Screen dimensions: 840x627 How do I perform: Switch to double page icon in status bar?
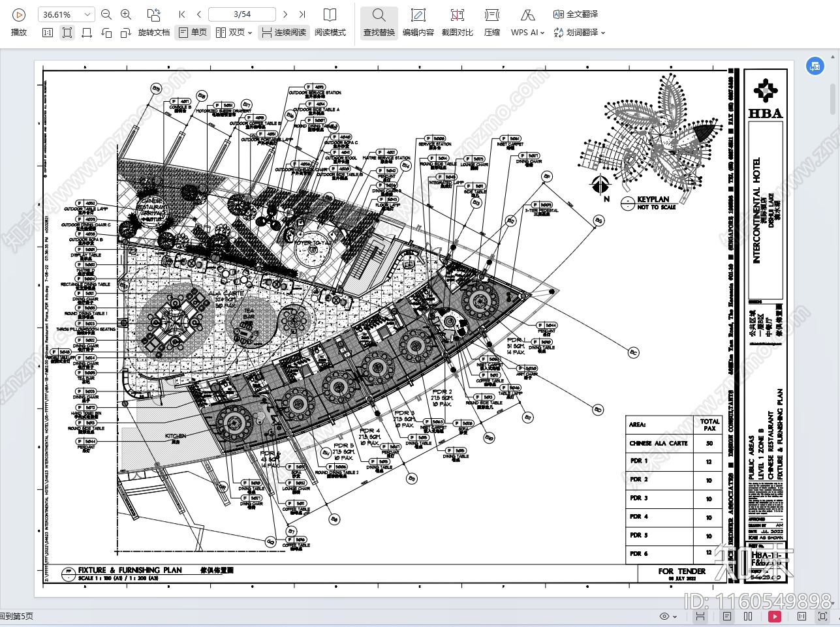coord(748,616)
